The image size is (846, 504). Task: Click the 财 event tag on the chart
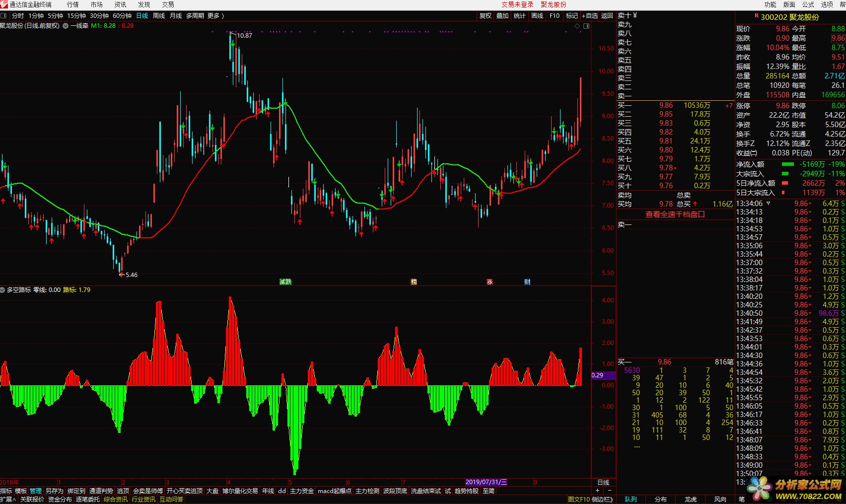(x=527, y=282)
